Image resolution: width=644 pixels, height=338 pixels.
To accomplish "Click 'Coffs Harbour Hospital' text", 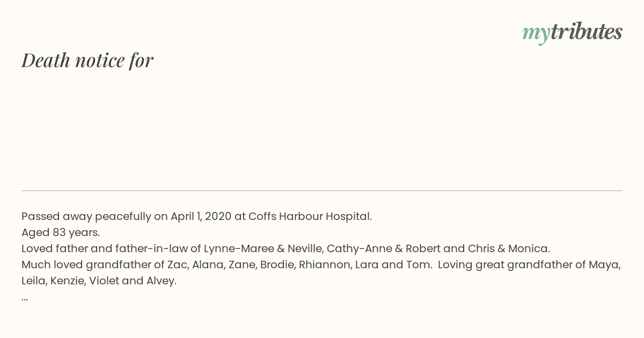I will pos(310,216).
